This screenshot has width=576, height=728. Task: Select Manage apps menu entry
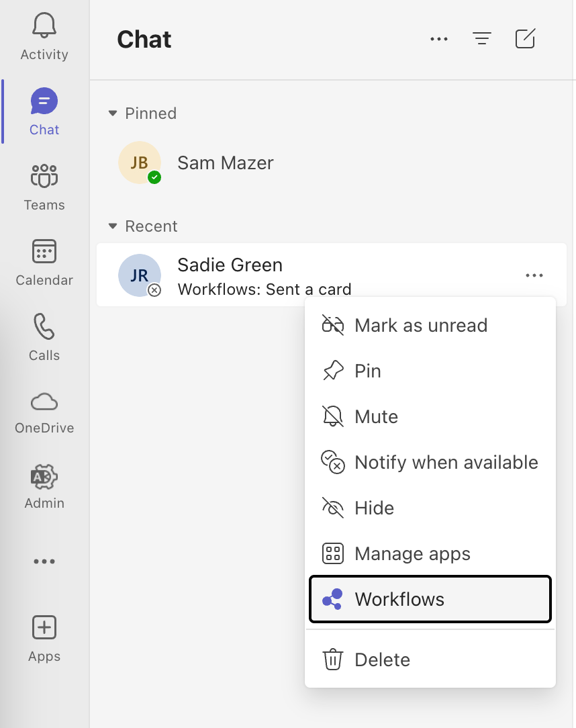(412, 554)
